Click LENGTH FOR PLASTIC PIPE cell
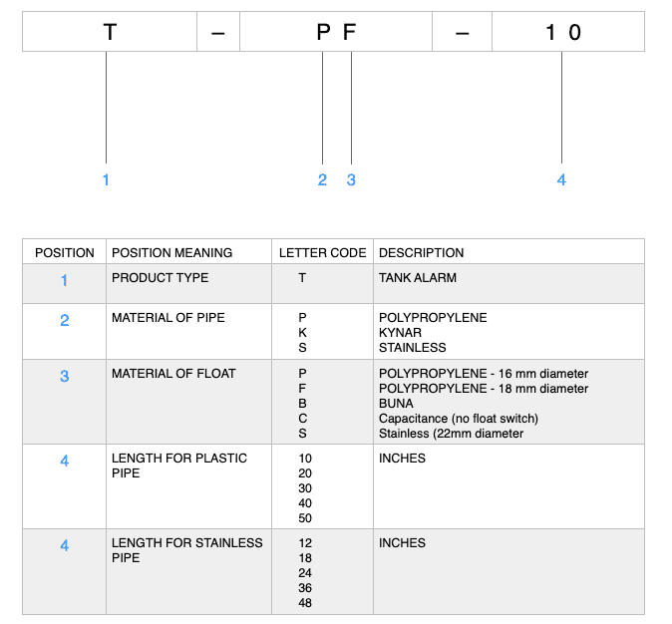672x624 pixels. pyautogui.click(x=189, y=486)
